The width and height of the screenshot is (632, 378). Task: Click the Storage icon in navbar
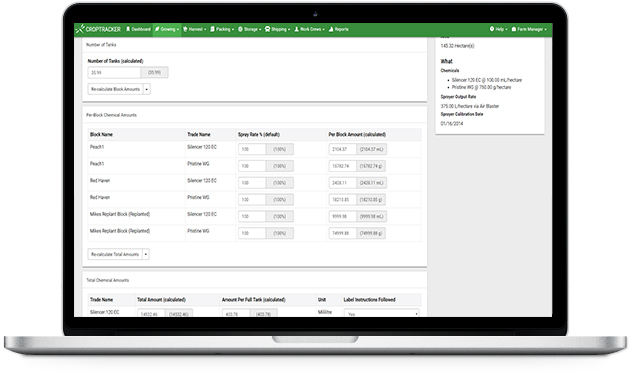240,29
